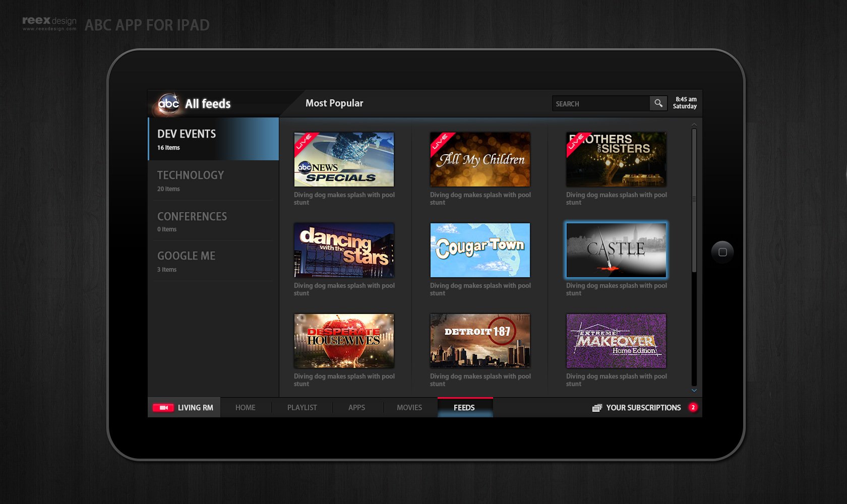
Task: Click caption under Desperate Housewives thumbnail
Action: (x=344, y=380)
